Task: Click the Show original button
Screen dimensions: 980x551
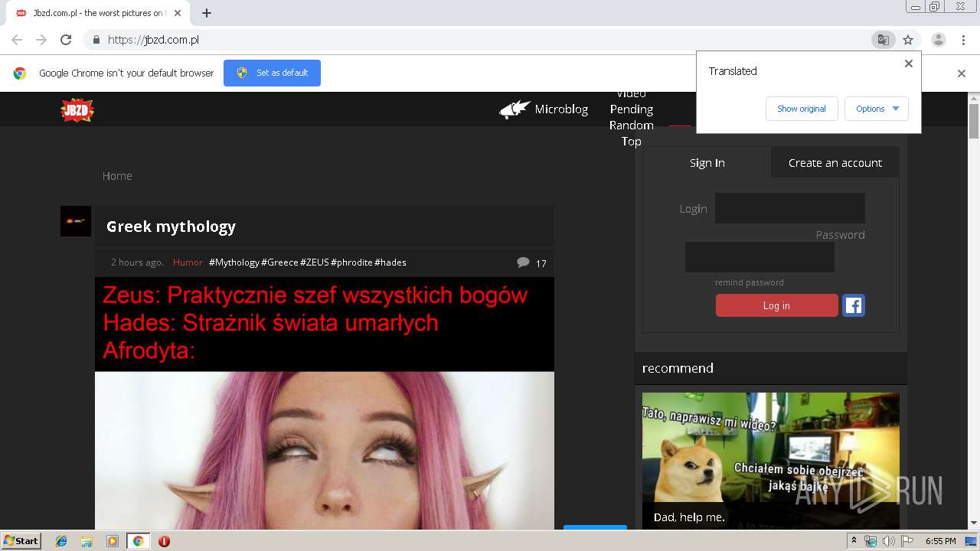Action: pyautogui.click(x=802, y=109)
